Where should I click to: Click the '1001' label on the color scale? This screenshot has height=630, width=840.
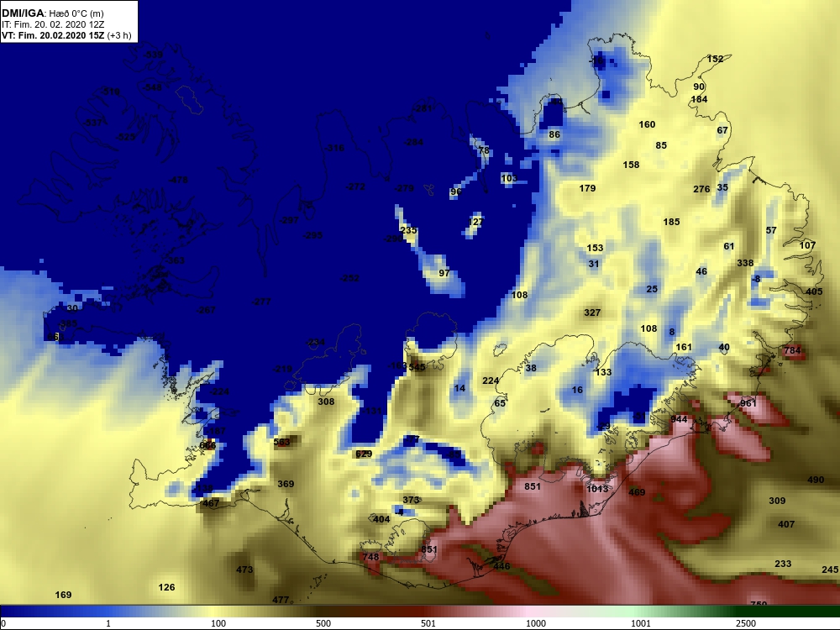coord(641,623)
